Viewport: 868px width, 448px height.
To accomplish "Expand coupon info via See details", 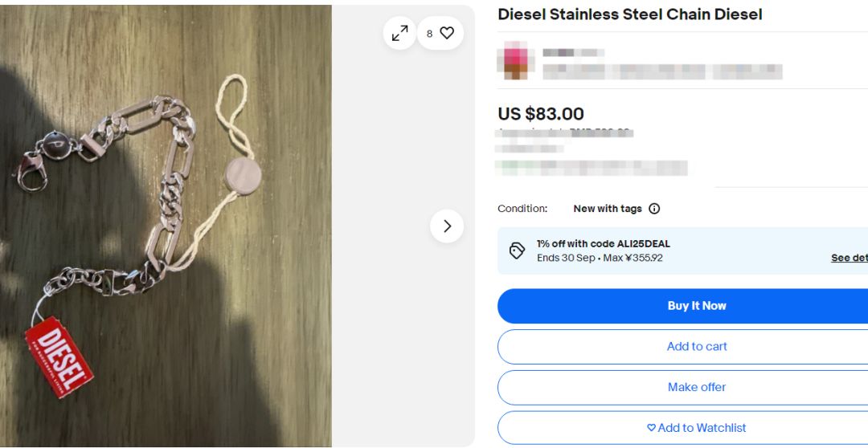I will 849,258.
